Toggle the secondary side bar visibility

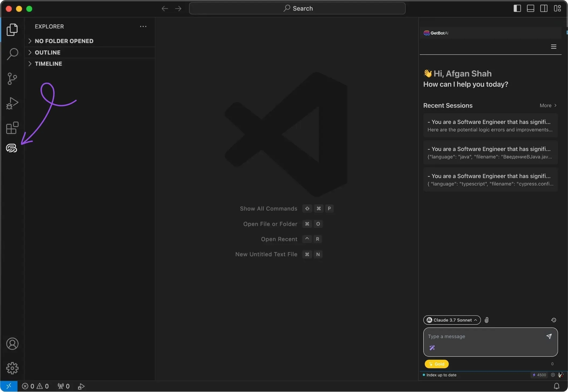pos(544,8)
